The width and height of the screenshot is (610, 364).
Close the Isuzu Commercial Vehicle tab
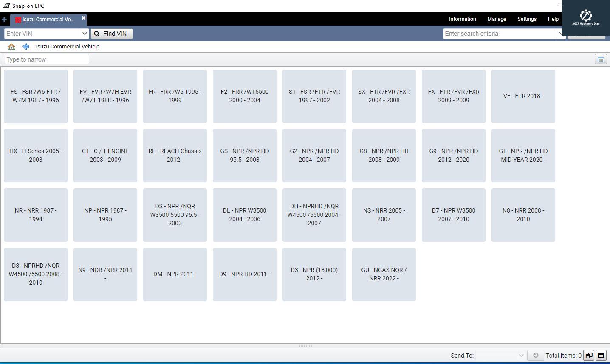pos(83,18)
